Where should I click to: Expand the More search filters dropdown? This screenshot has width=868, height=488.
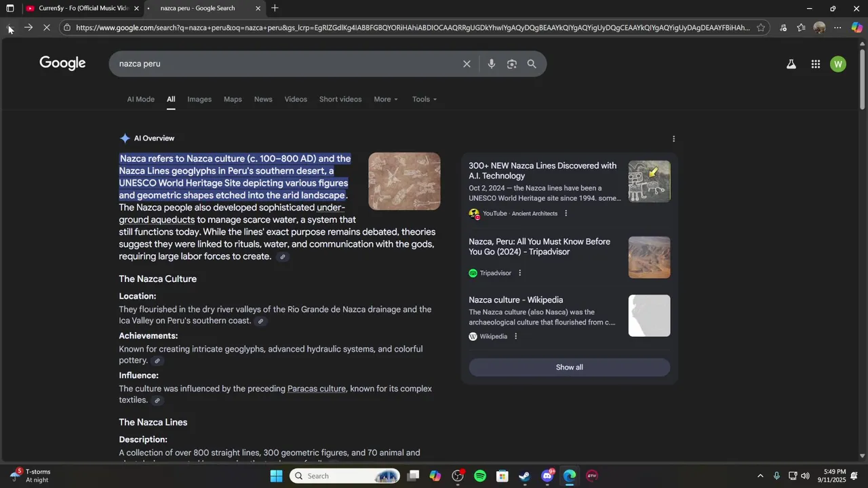(386, 99)
